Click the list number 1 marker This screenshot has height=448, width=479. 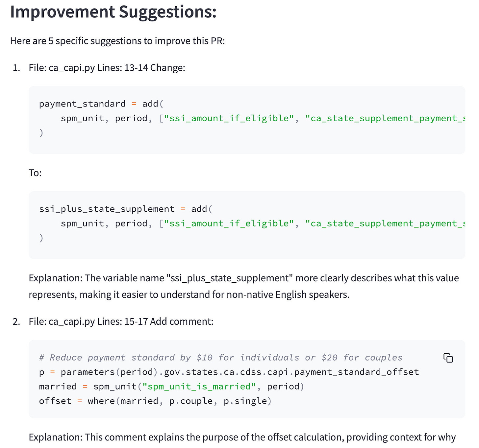coord(16,68)
